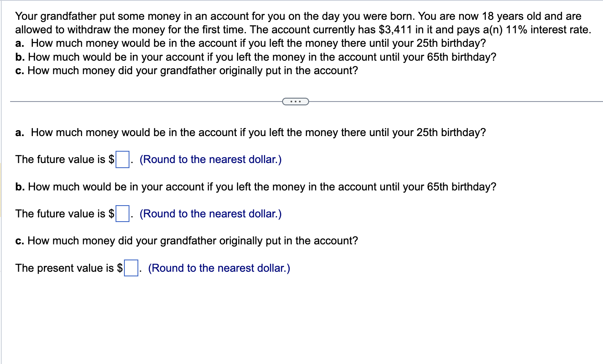Click the future value answer box for part b

pyautogui.click(x=121, y=214)
